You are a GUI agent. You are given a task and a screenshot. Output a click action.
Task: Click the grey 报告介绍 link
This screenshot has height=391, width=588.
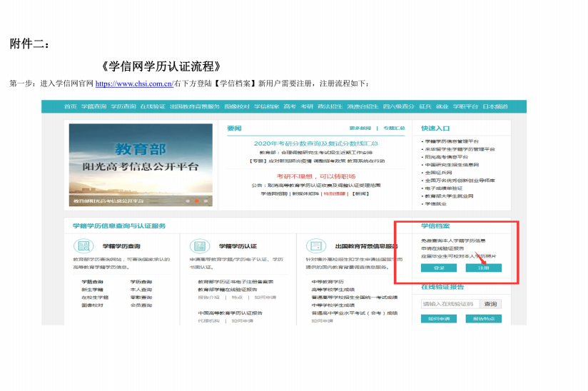coord(209,298)
